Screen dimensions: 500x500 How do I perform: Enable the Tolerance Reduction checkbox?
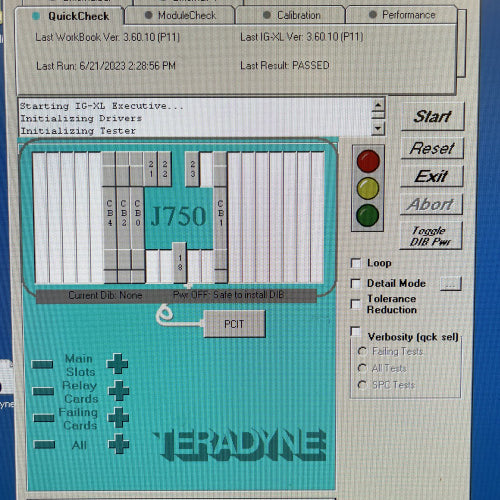[356, 304]
